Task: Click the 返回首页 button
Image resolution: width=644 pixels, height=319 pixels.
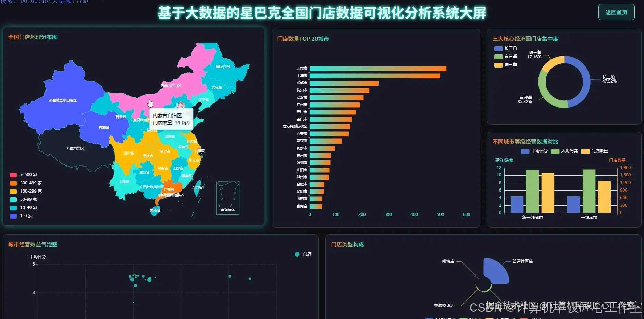Action: point(616,12)
